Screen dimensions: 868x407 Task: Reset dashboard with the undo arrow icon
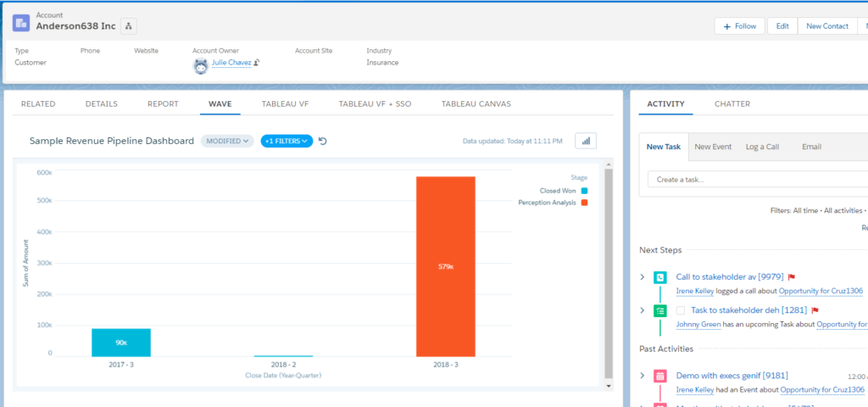pyautogui.click(x=323, y=142)
